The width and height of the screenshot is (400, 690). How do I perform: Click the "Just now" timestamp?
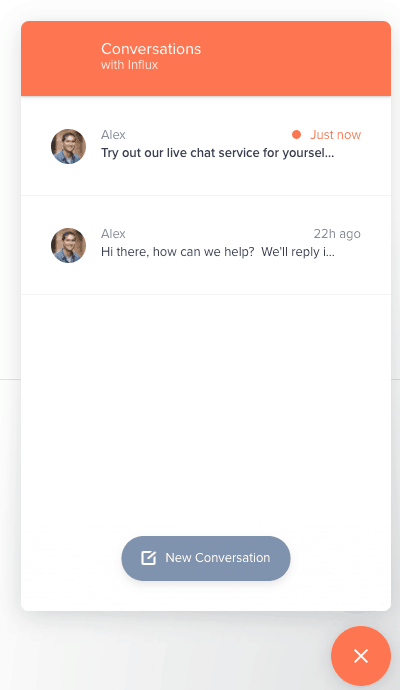[x=335, y=135]
